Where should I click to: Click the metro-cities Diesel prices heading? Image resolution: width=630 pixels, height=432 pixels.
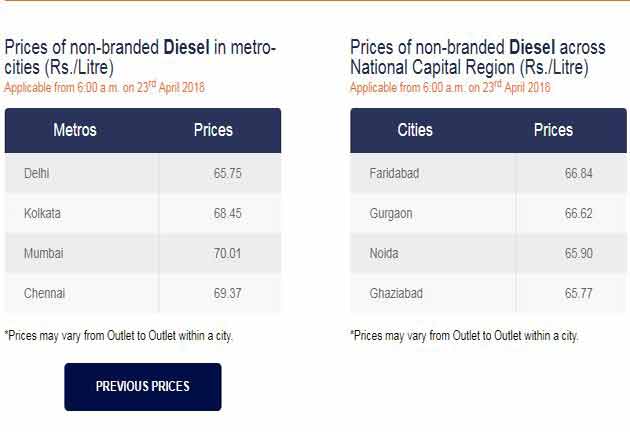[x=140, y=58]
